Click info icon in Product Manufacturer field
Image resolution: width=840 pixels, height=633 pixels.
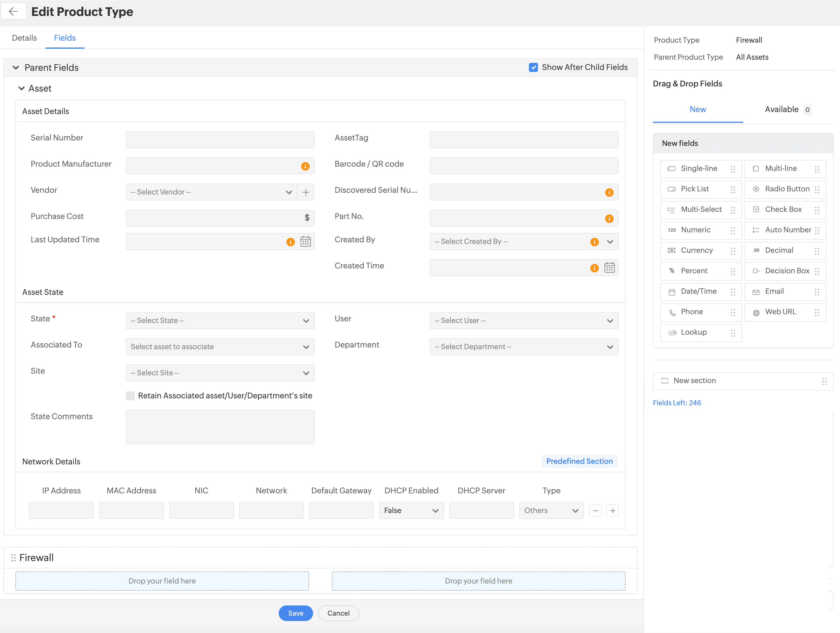click(x=305, y=166)
